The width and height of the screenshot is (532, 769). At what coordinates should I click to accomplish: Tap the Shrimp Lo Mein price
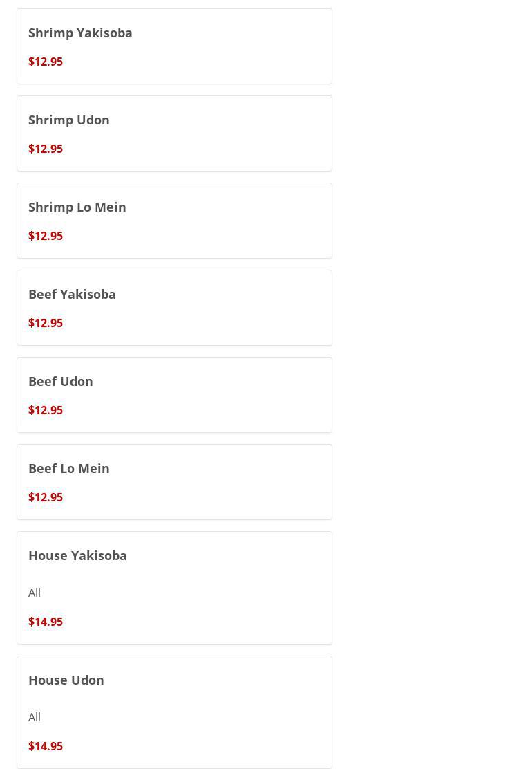pos(46,236)
